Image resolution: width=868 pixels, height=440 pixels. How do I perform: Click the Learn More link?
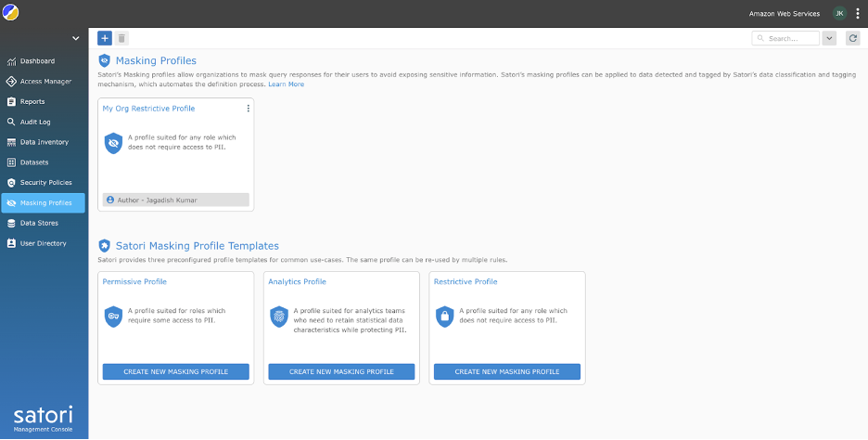287,84
